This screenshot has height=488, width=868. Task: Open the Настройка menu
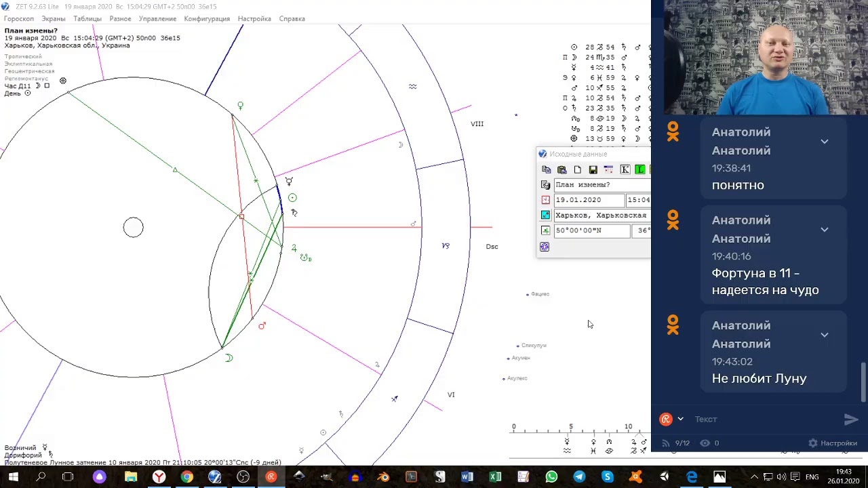point(254,19)
